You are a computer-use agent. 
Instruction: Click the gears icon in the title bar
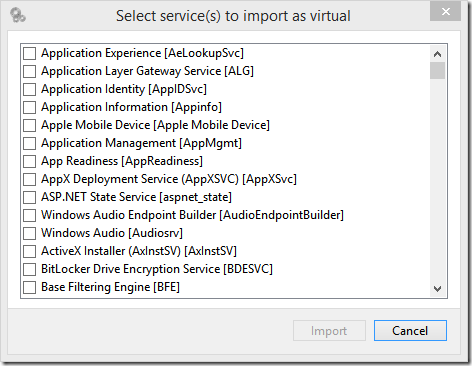tap(18, 15)
